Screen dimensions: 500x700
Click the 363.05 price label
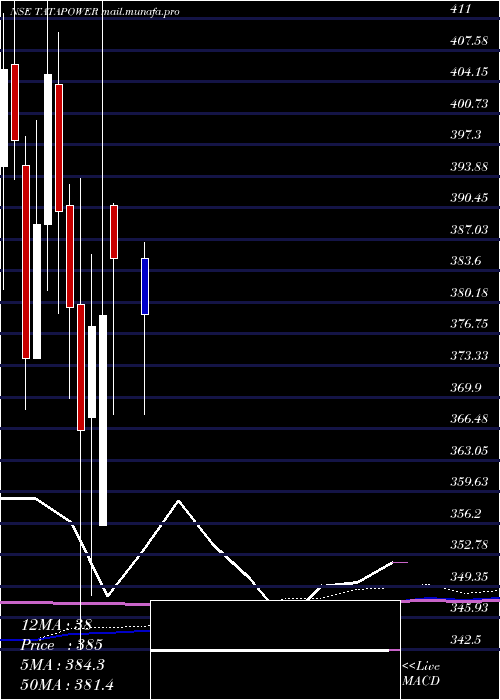click(467, 450)
